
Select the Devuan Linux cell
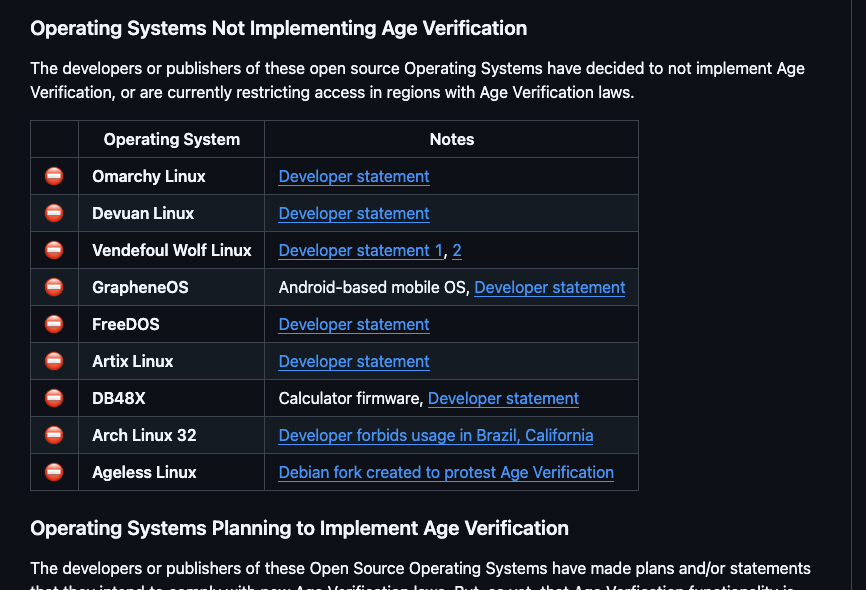(171, 213)
